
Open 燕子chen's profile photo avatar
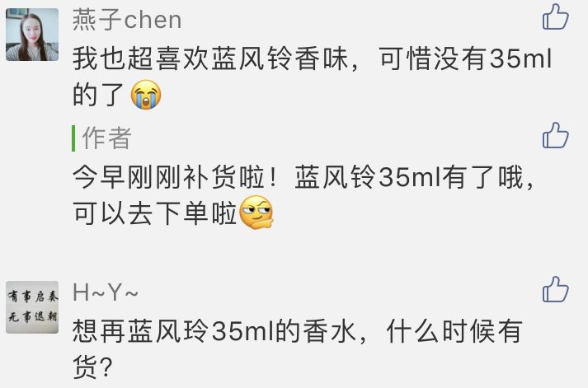32,35
